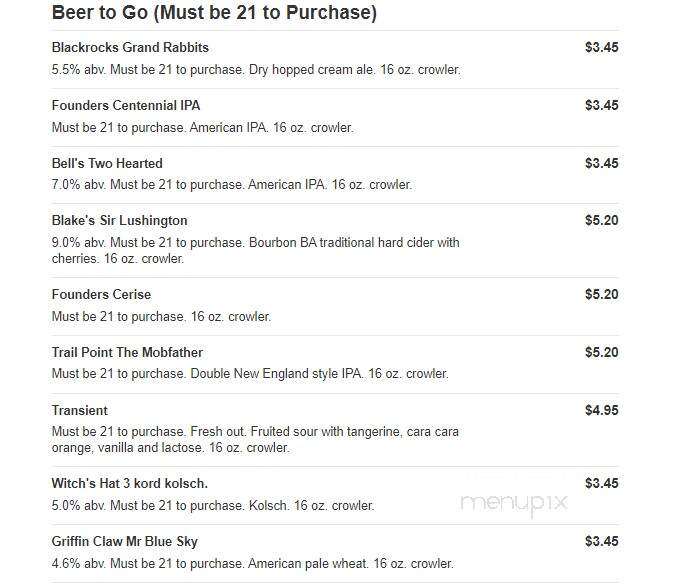Click the Bourbon BA hard cider description
Image resolution: width=693 pixels, height=585 pixels.
point(255,251)
